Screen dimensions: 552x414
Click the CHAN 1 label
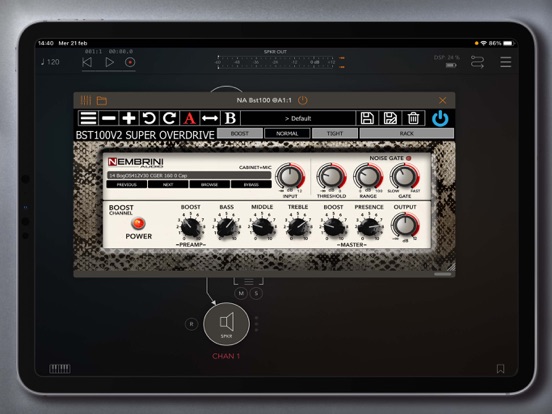(226, 356)
